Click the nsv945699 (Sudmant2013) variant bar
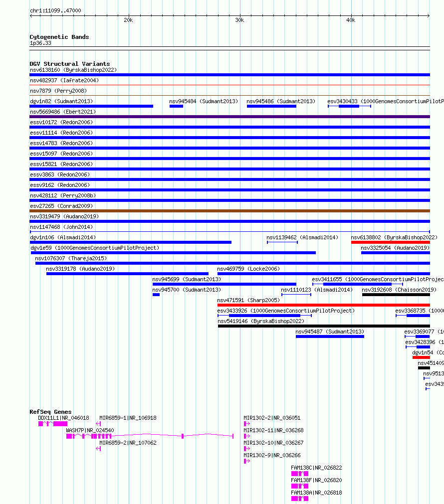This screenshot has width=444, height=504. coord(224,284)
